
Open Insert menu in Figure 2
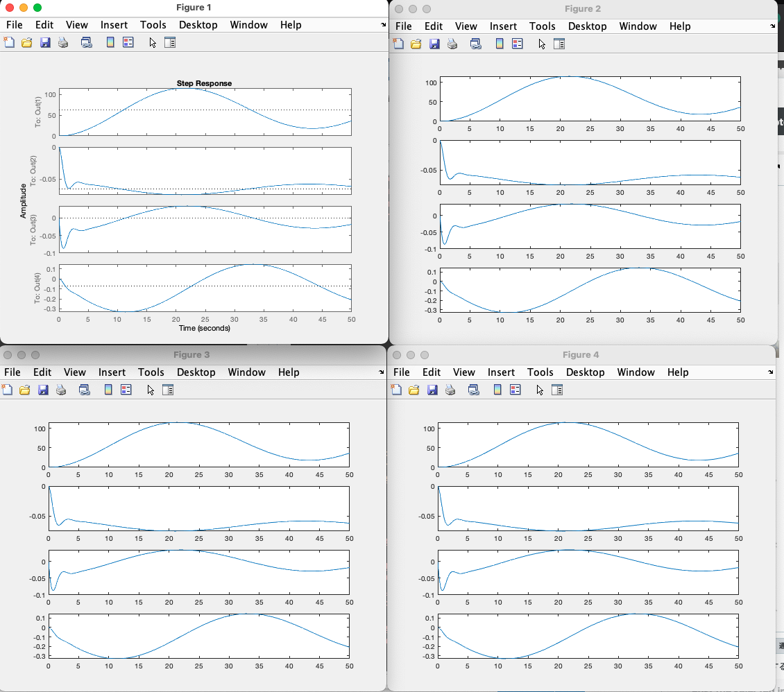[503, 26]
